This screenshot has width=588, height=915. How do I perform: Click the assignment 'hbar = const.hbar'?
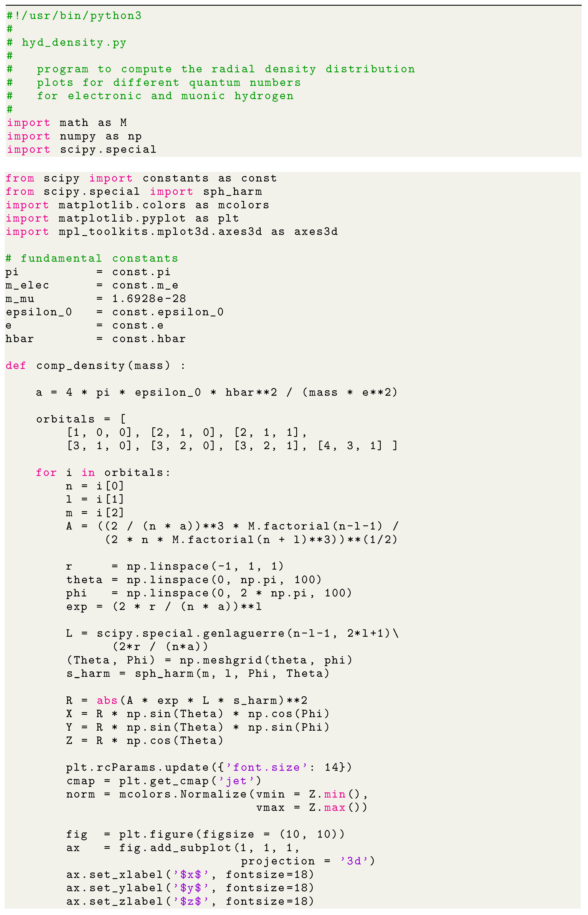click(95, 339)
